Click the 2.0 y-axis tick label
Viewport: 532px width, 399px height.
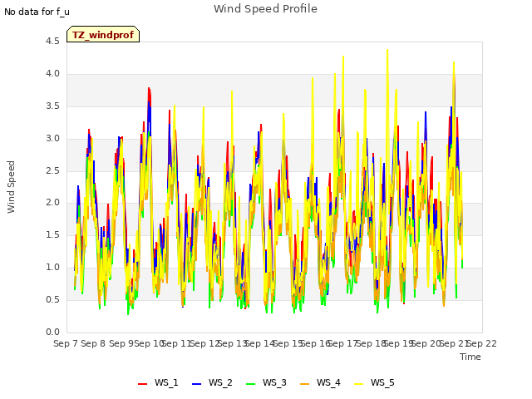tap(52, 203)
